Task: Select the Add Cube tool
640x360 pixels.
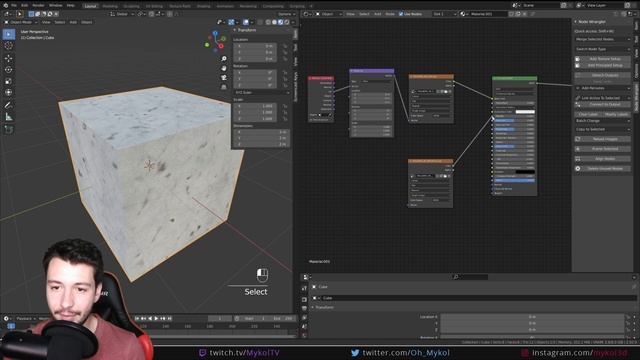Action: point(9,130)
